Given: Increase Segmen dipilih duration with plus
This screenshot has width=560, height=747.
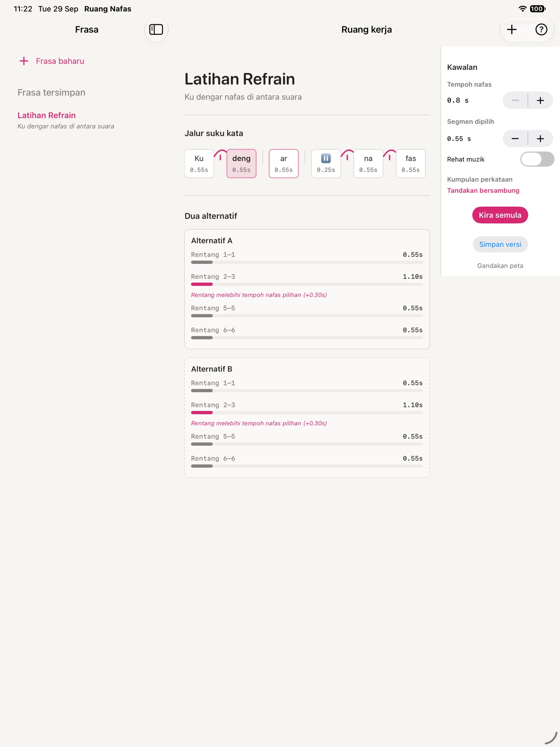Looking at the screenshot, I should coord(540,139).
